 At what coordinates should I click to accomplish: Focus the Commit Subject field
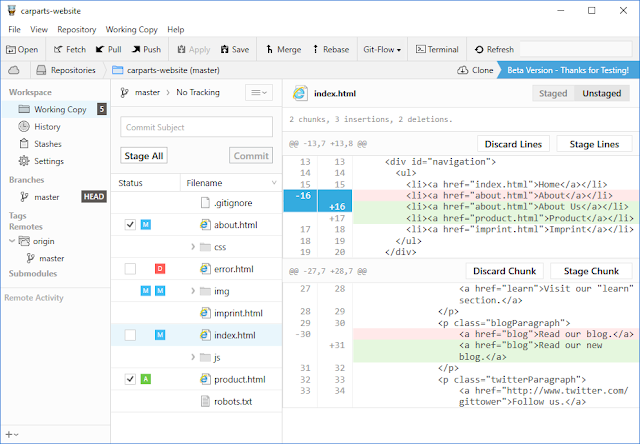pyautogui.click(x=196, y=127)
